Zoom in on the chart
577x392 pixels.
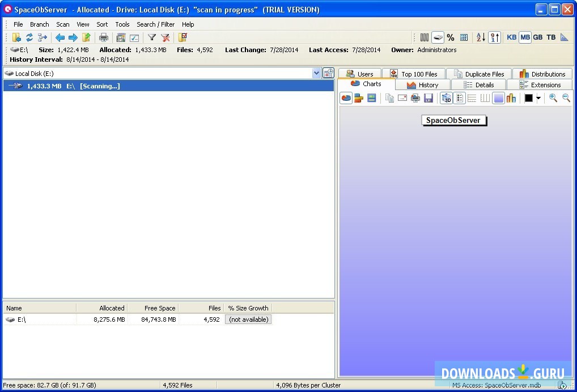pos(553,98)
